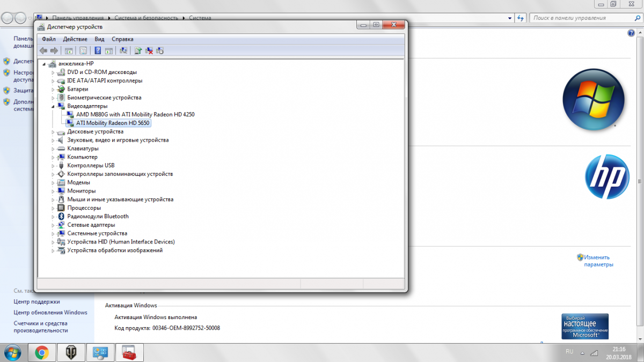Open World of Tanks from the taskbar

point(71,352)
